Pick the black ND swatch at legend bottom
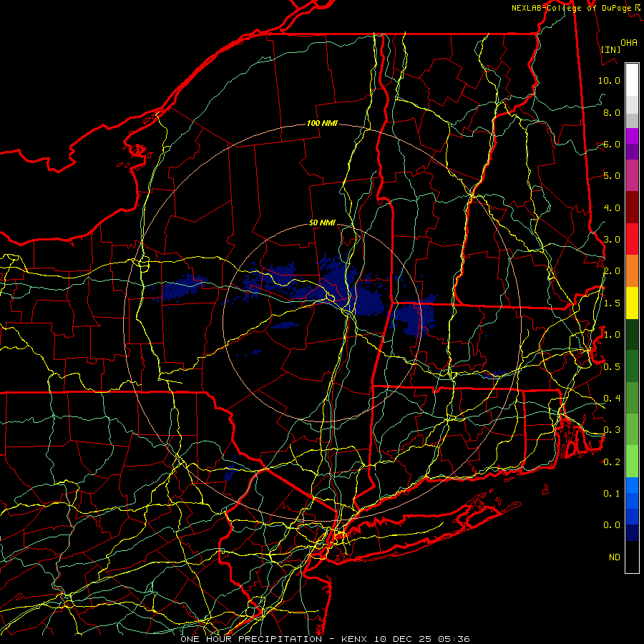 (x=632, y=557)
